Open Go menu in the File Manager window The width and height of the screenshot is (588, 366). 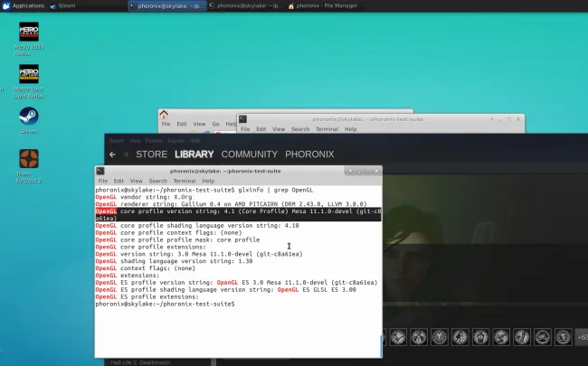click(x=215, y=124)
